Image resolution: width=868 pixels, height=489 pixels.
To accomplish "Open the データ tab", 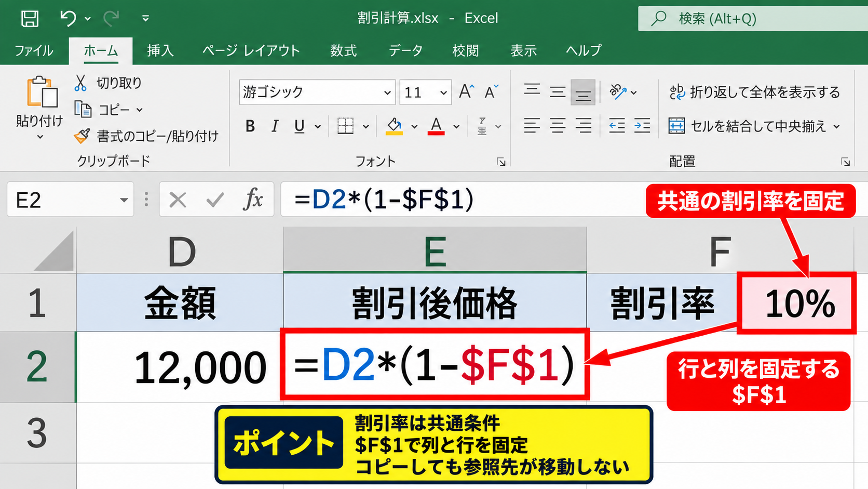I will point(405,50).
